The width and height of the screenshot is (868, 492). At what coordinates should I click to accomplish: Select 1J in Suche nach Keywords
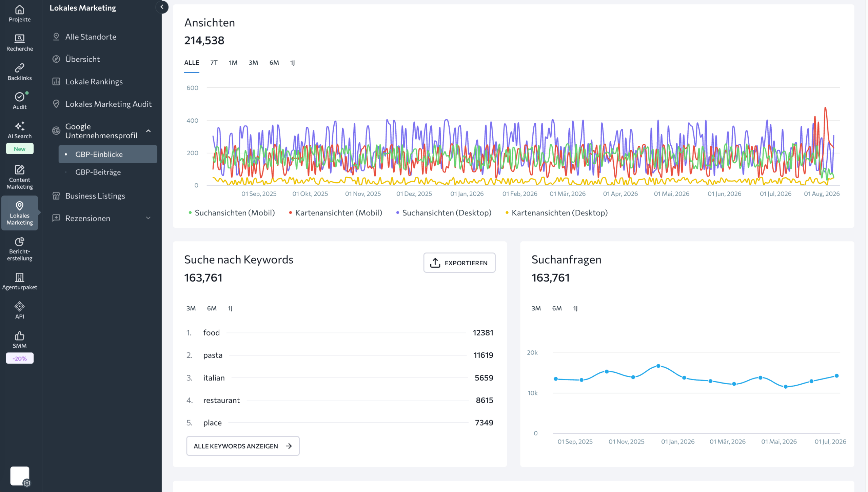pos(230,308)
